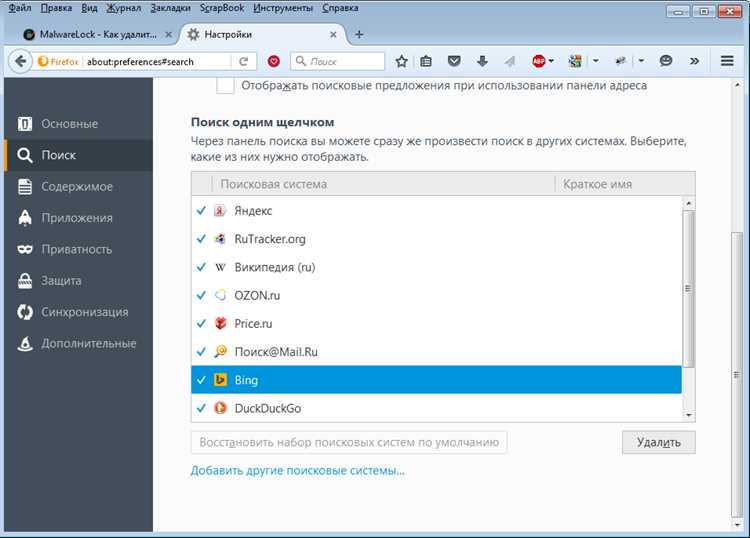The image size is (750, 538).
Task: Click the bookmark star icon
Action: coord(401,61)
